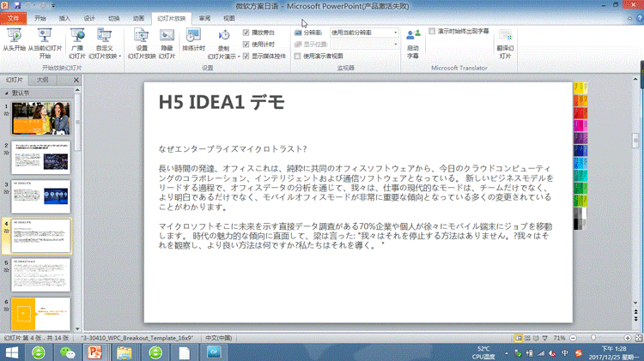Click the slide title H5 IDEA1 デモ
This screenshot has width=644, height=361.
(x=222, y=102)
